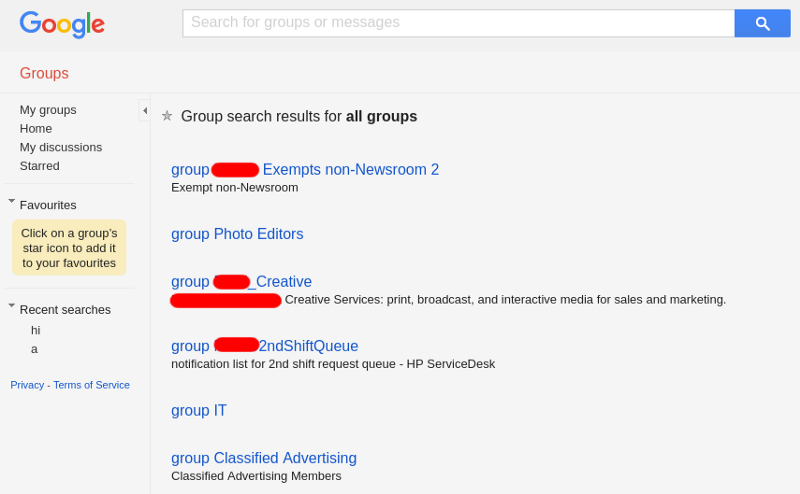Click the search for groups input field
This screenshot has height=494, width=800.
coord(457,23)
